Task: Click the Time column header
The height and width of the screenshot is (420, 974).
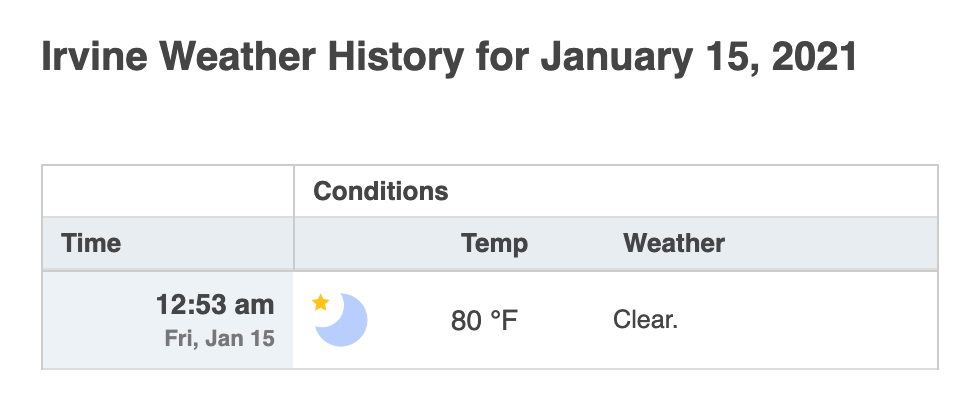Action: (91, 243)
